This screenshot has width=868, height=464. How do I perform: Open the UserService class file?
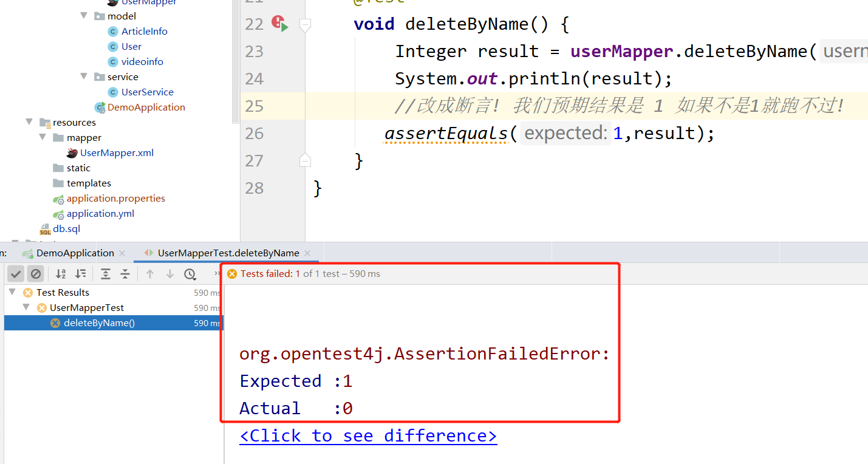[x=148, y=92]
